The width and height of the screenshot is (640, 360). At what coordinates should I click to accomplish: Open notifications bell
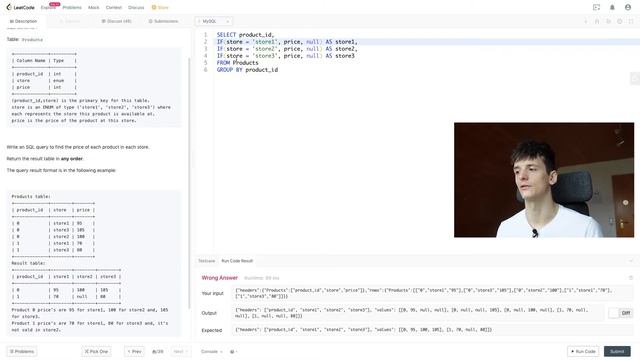click(x=612, y=7)
